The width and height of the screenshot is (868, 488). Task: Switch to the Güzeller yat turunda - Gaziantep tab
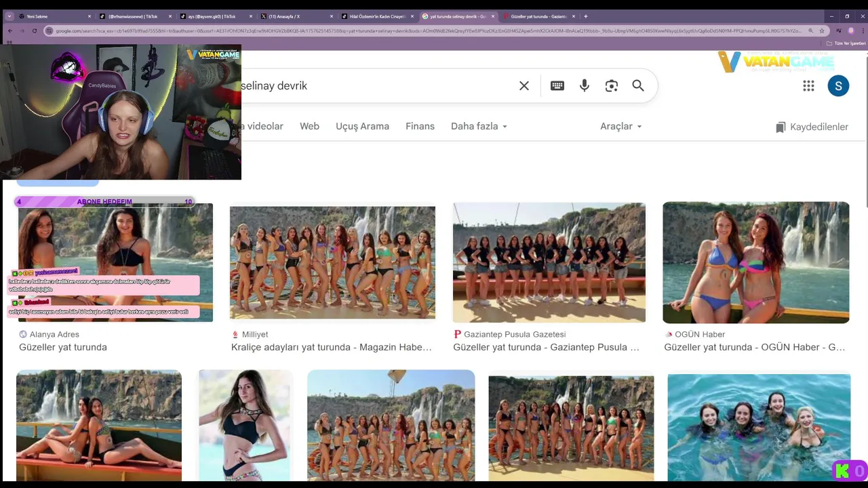[x=538, y=16]
